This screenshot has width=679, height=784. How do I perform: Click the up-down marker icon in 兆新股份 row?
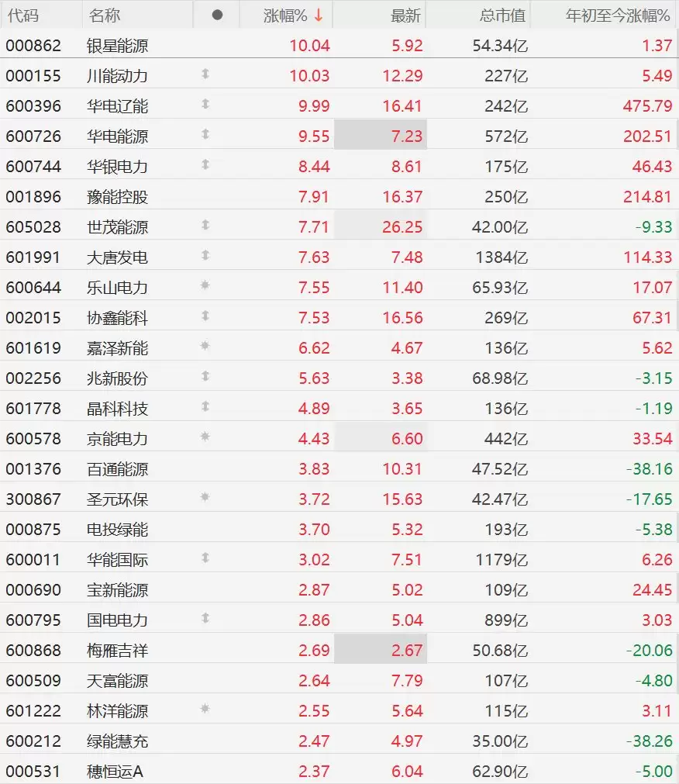pyautogui.click(x=205, y=377)
